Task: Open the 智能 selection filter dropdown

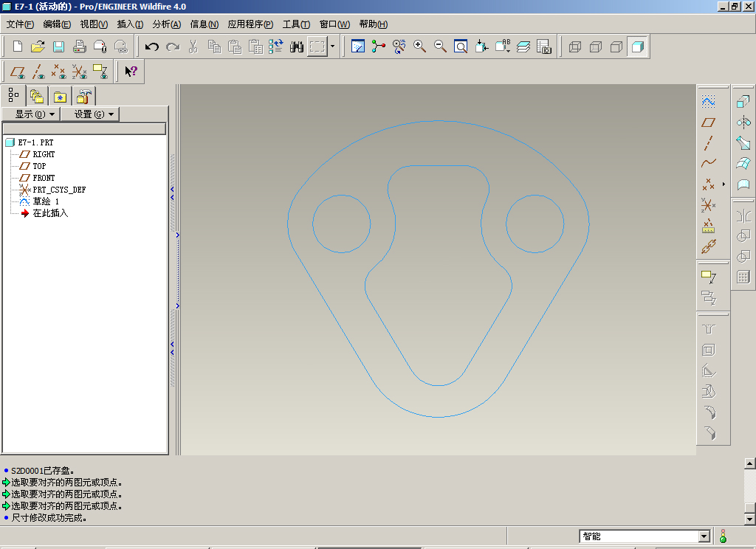Action: coord(704,536)
